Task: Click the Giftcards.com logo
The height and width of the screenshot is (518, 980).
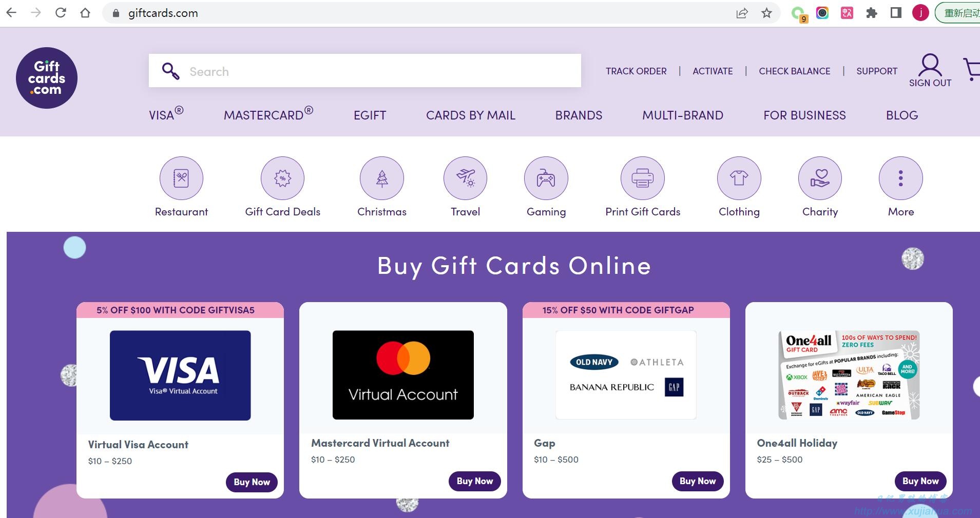Action: [x=47, y=78]
